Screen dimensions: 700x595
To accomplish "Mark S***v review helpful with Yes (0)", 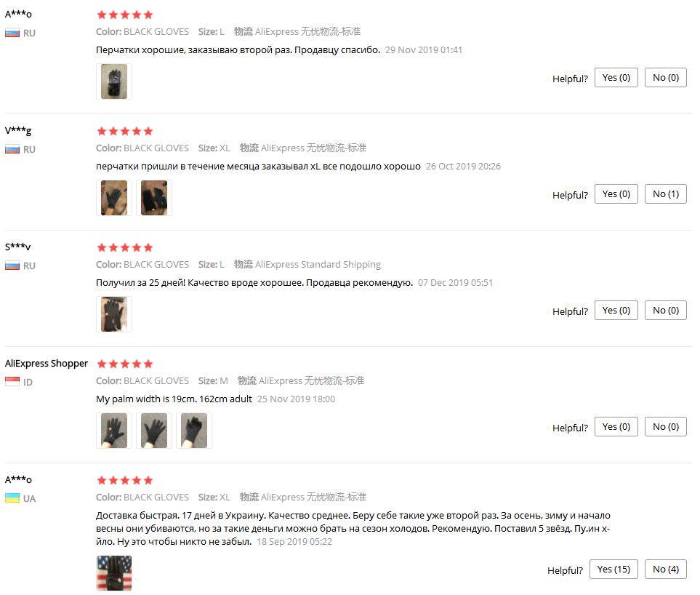I will coord(616,311).
